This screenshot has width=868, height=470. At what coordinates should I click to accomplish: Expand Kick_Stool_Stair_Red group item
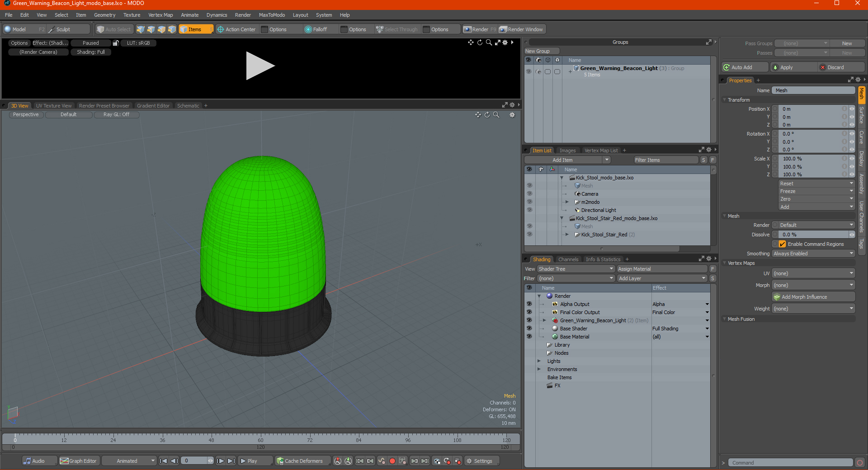click(567, 235)
